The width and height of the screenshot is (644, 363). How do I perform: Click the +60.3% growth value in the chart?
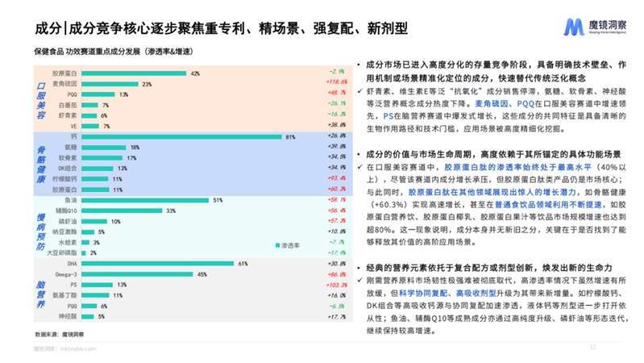click(x=337, y=189)
